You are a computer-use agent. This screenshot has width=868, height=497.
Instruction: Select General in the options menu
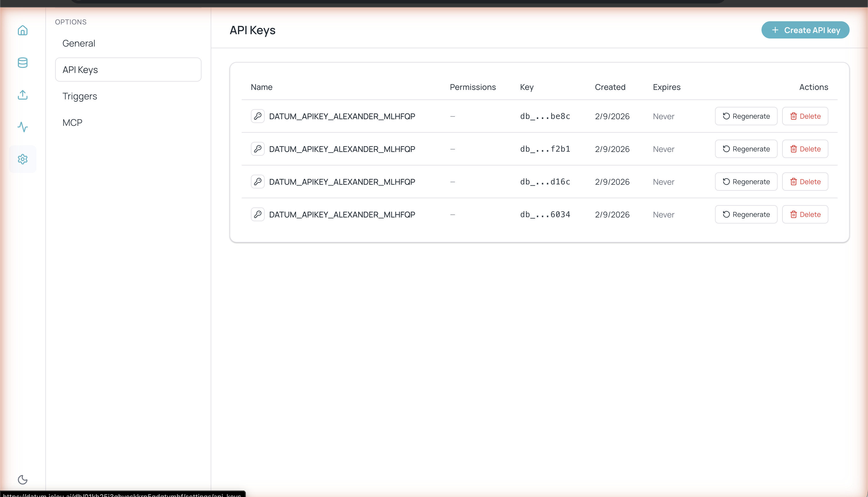click(x=128, y=43)
